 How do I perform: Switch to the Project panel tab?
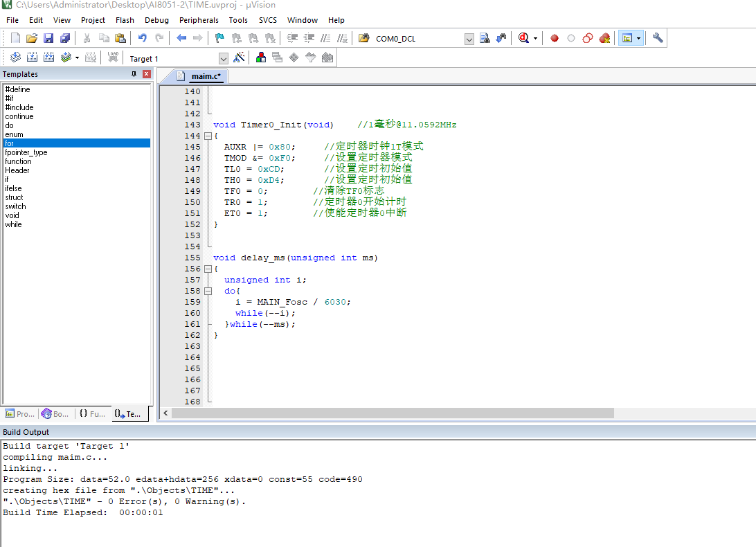[20, 414]
